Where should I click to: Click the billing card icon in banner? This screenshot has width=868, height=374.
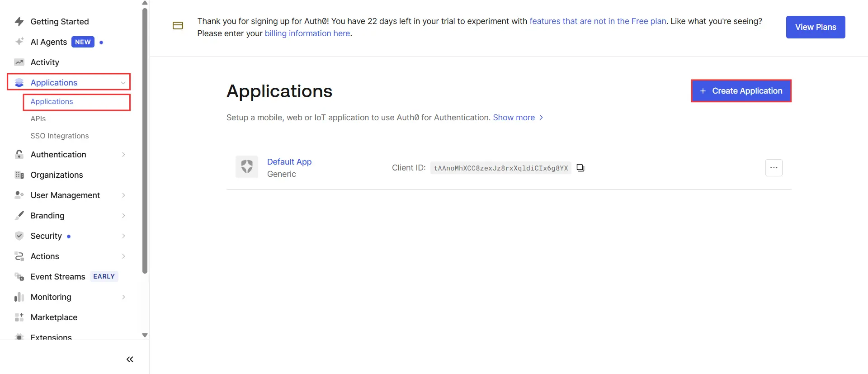point(178,26)
